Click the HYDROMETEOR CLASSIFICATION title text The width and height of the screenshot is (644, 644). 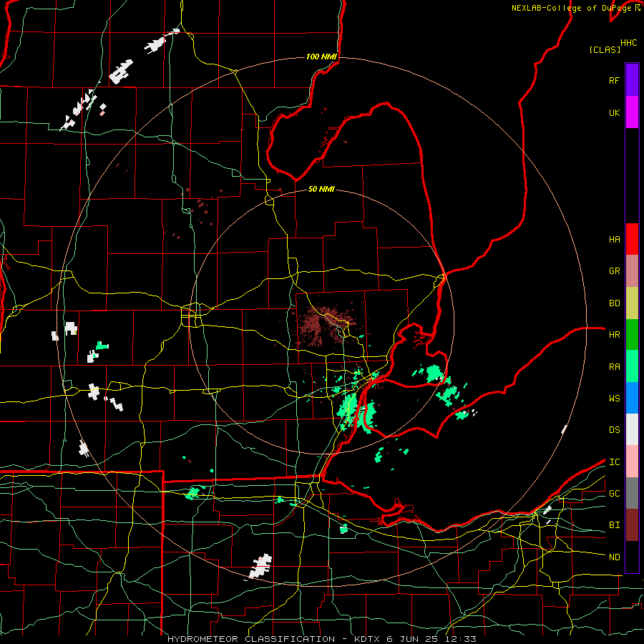click(x=251, y=639)
